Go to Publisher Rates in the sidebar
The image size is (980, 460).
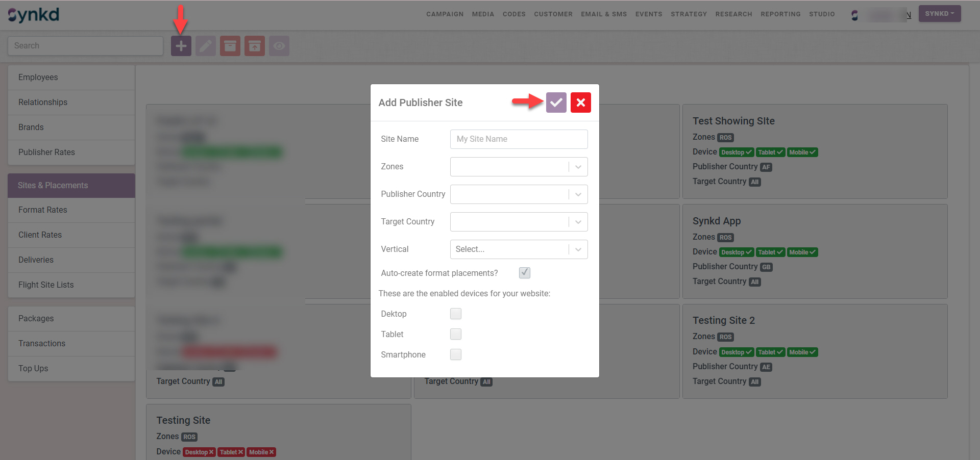46,152
